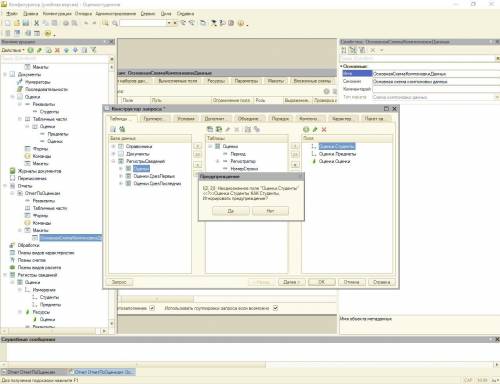Screen dimensions: 500x384
Task: Click pencil Edit field icon above Поля list
Action: [x=315, y=129]
